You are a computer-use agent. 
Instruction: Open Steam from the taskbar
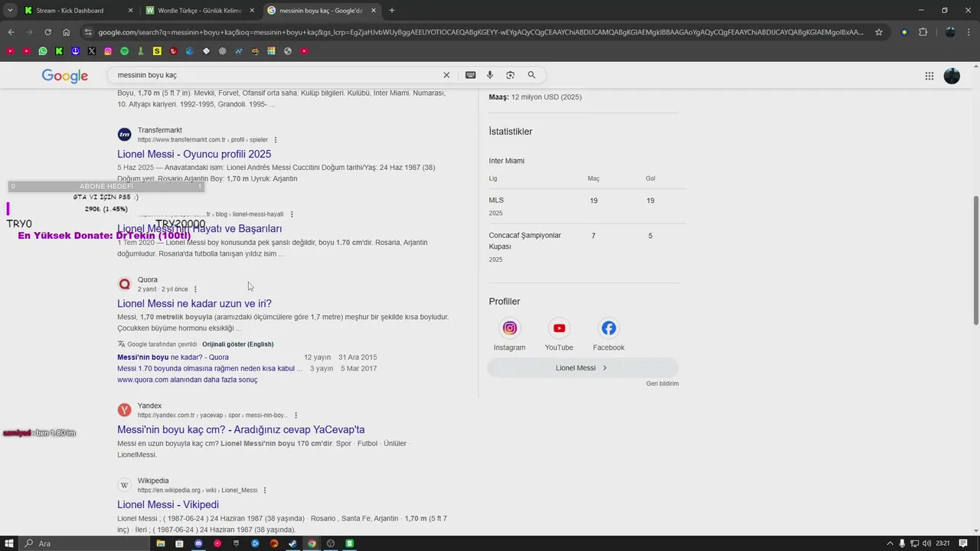(292, 543)
